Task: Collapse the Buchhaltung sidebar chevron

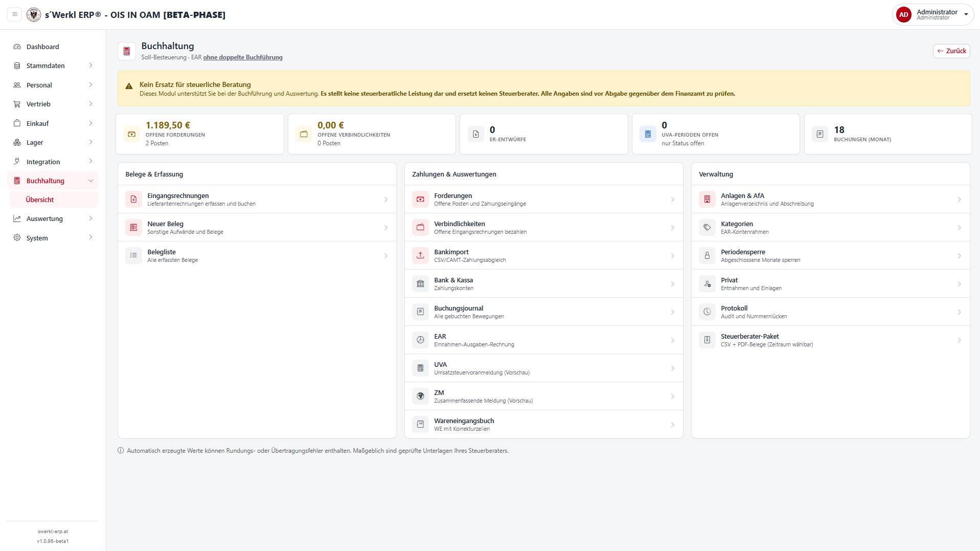Action: point(90,181)
